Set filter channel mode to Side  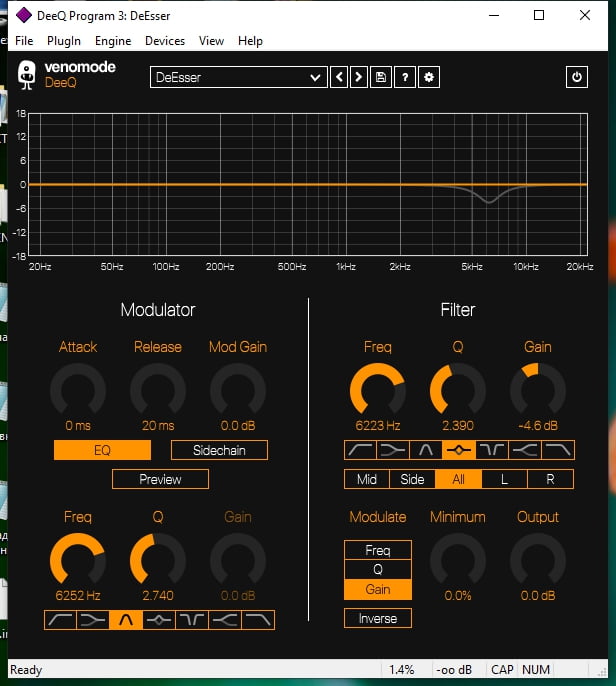(412, 479)
